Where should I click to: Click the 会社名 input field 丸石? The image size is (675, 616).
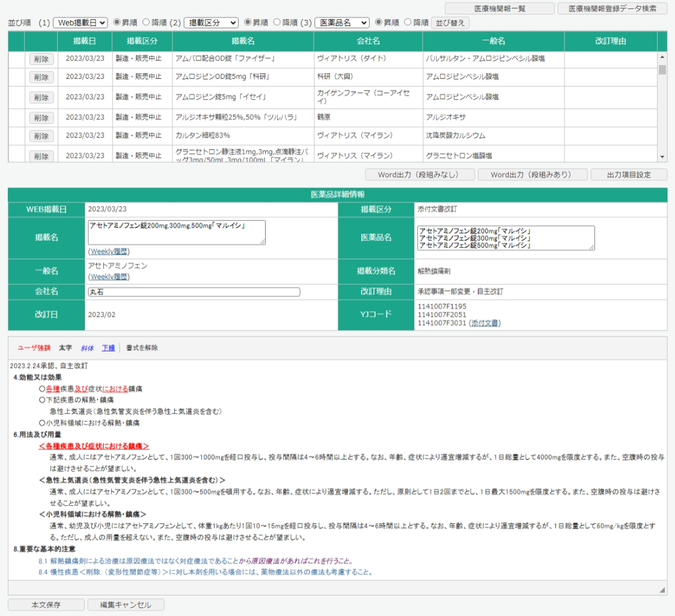point(194,292)
